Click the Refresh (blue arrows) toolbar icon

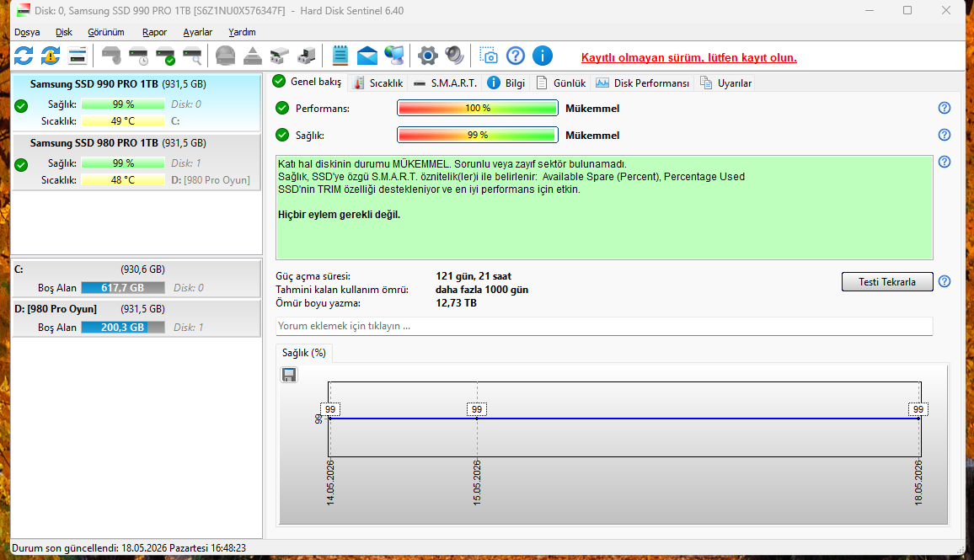pyautogui.click(x=24, y=56)
